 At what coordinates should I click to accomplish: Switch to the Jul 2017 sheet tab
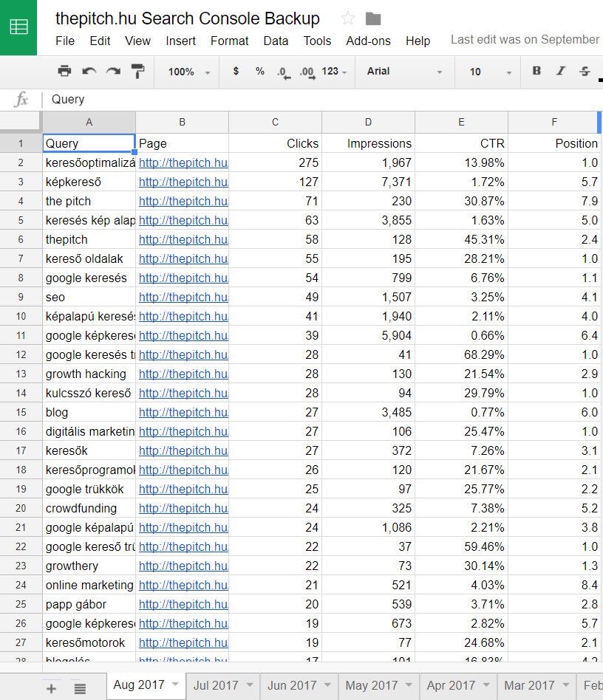point(215,685)
